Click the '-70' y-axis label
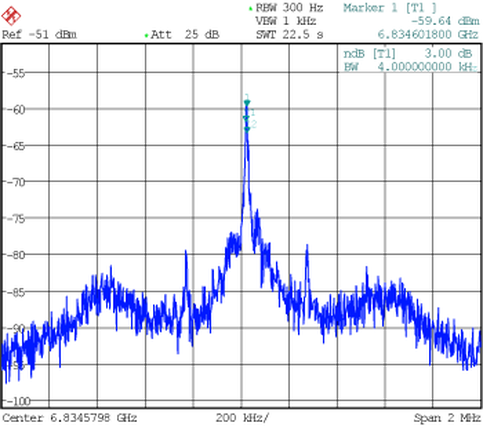Viewport: 483px width, 430px height. (x=16, y=182)
